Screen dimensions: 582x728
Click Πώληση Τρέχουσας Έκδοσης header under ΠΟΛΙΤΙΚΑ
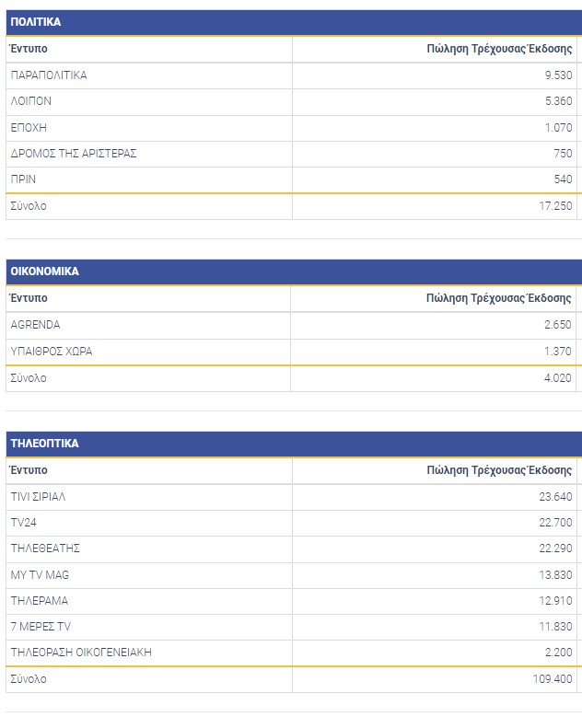click(499, 49)
